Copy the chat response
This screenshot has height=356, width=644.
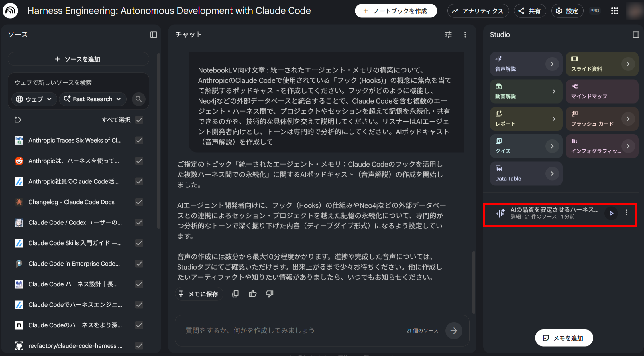tap(235, 294)
